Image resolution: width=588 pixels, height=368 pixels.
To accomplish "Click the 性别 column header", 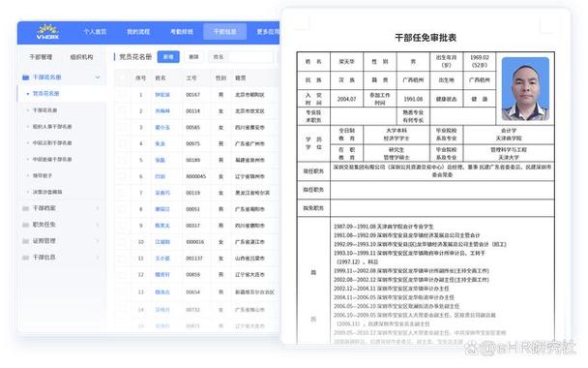I will pyautogui.click(x=220, y=78).
